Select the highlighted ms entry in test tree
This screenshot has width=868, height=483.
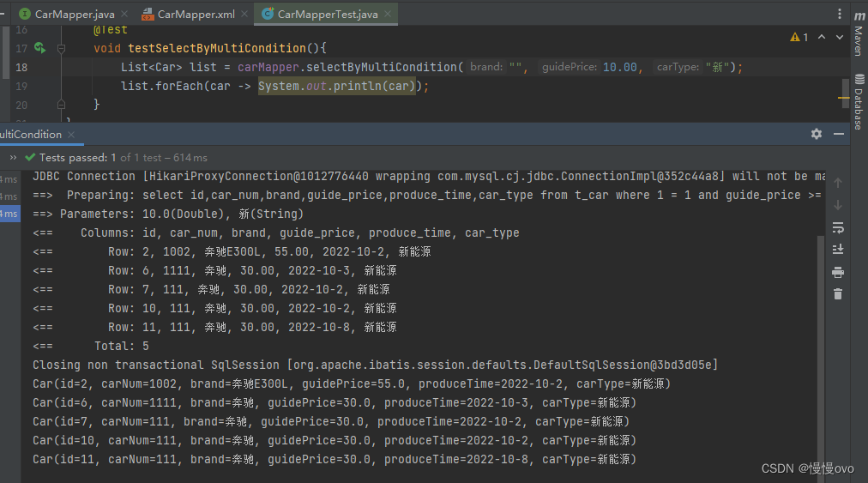point(10,214)
